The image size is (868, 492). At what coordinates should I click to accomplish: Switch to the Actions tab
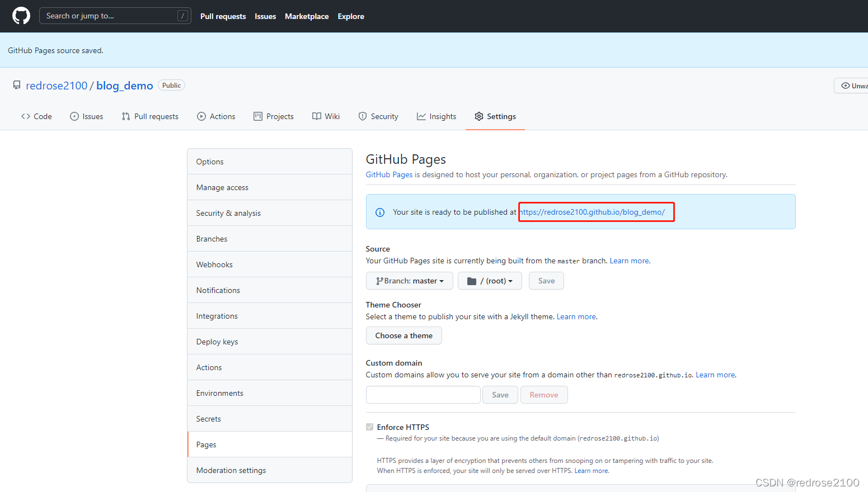tap(216, 116)
